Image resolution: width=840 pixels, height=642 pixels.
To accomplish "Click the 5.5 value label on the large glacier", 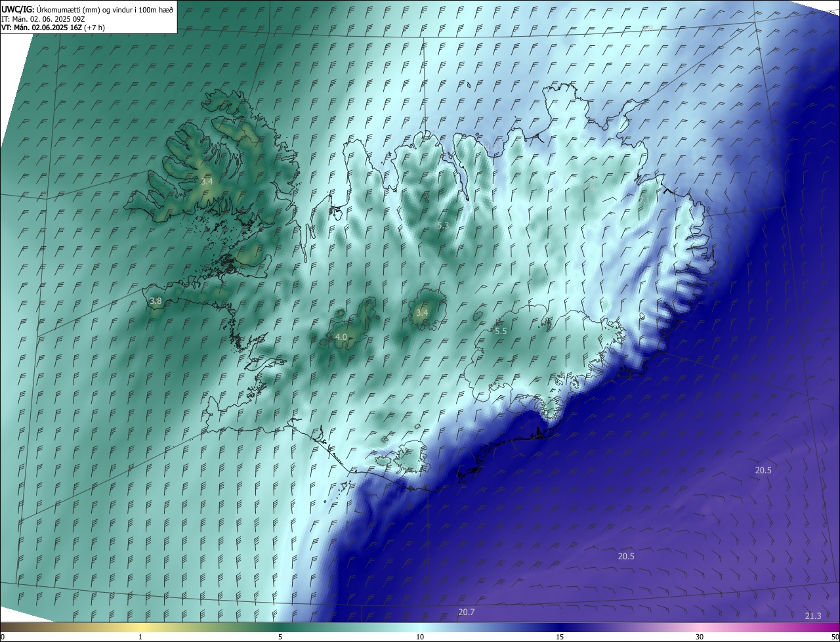I will 501,332.
